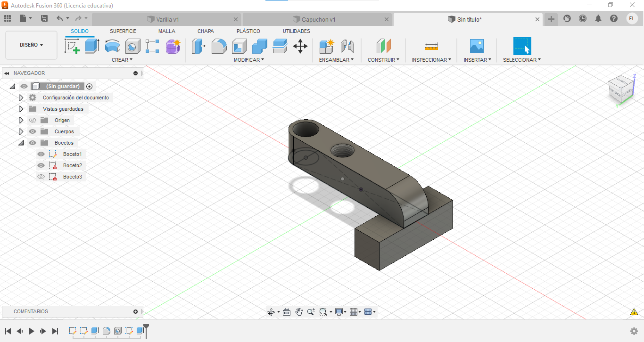The height and width of the screenshot is (342, 644).
Task: Select the Create Sketch tool
Action: coord(72,46)
